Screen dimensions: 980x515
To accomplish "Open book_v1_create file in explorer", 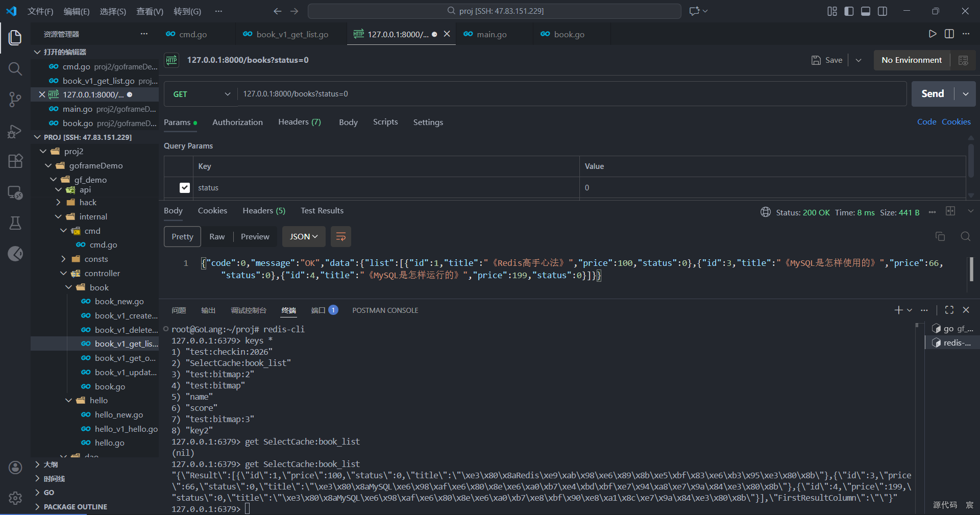I will [94, 316].
